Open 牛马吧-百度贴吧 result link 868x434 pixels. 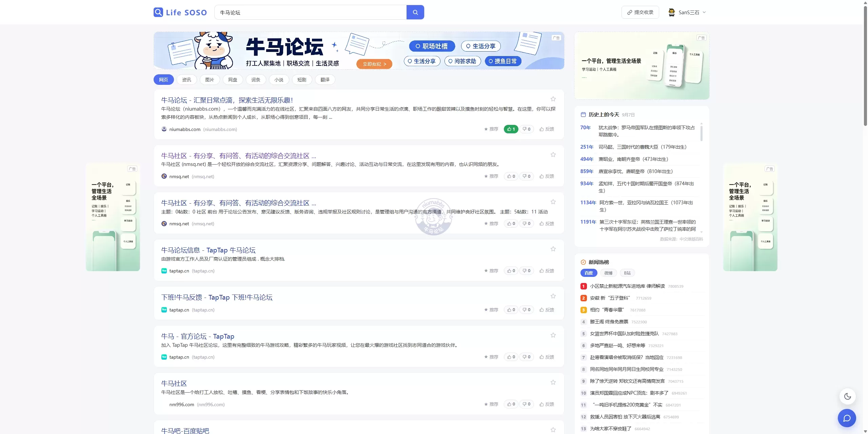(185, 431)
